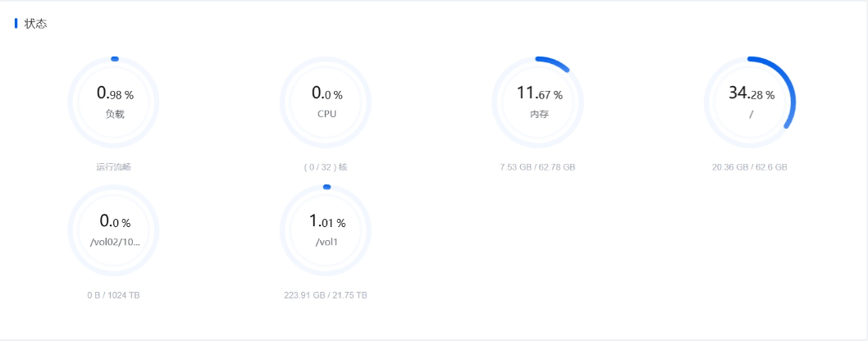Click the 0.98 % load value
The height and width of the screenshot is (341, 868).
(x=115, y=93)
